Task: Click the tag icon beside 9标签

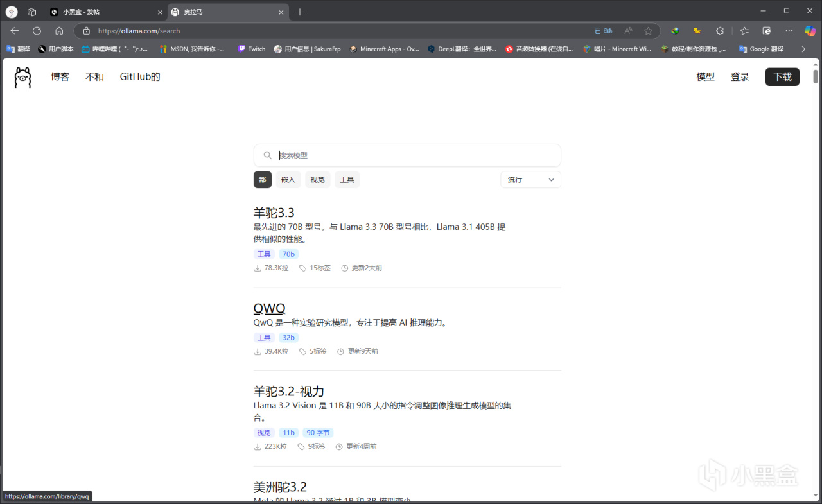Action: [x=301, y=446]
